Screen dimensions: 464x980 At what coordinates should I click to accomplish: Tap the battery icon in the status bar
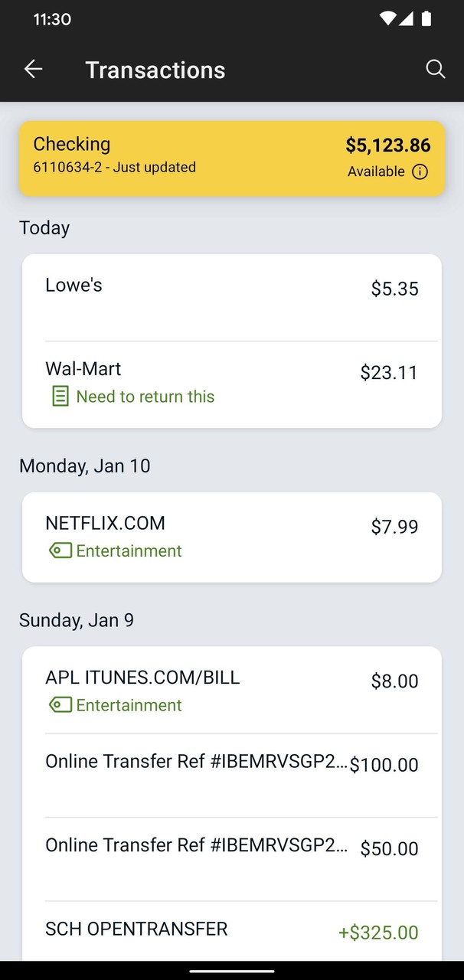(426, 21)
